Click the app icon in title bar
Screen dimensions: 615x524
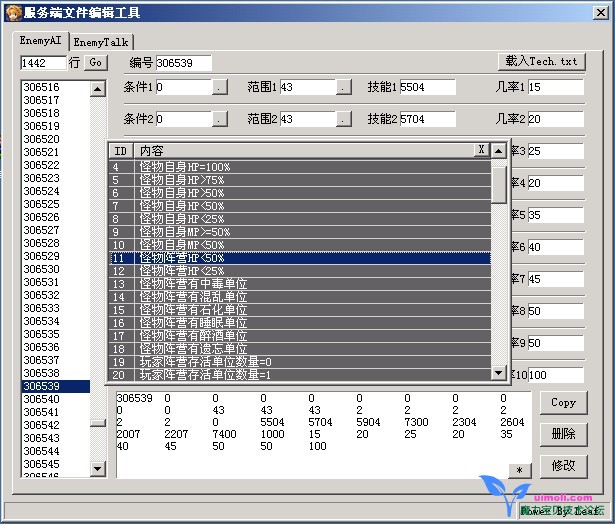coord(12,12)
